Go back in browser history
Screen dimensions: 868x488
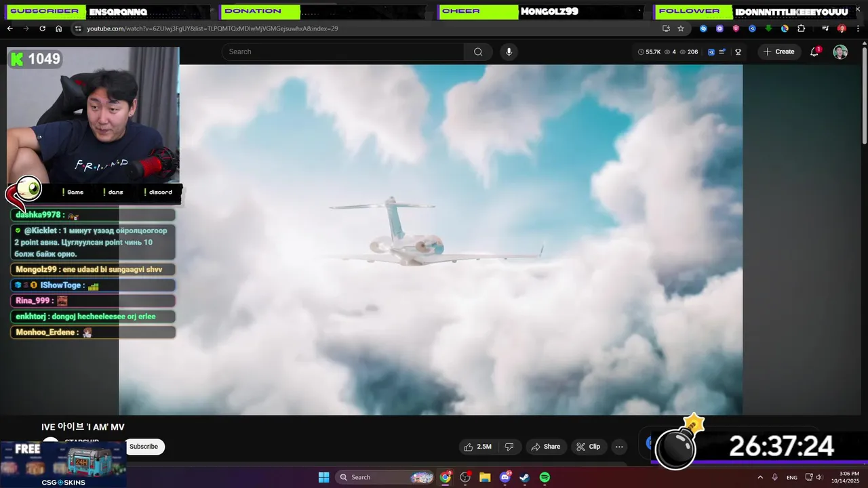pyautogui.click(x=9, y=28)
